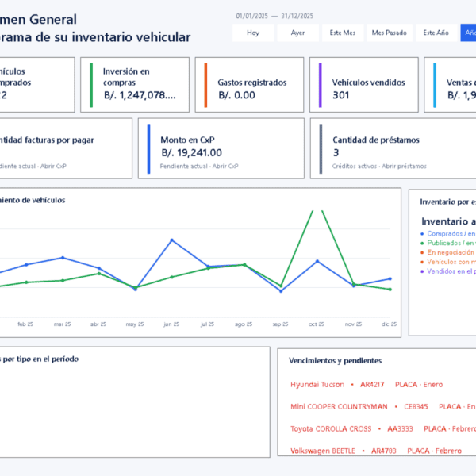476x476 pixels.
Task: Open the Vehículos vendidos card
Action: (x=364, y=85)
